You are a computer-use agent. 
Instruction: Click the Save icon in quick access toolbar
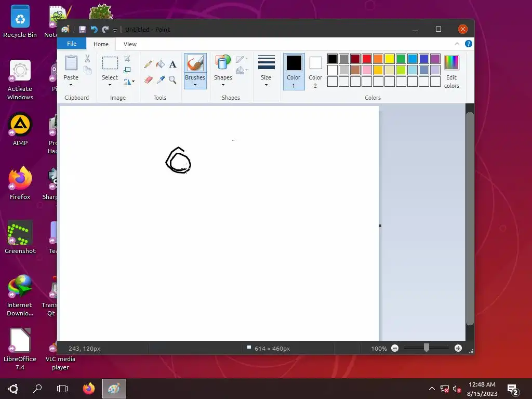click(82, 30)
